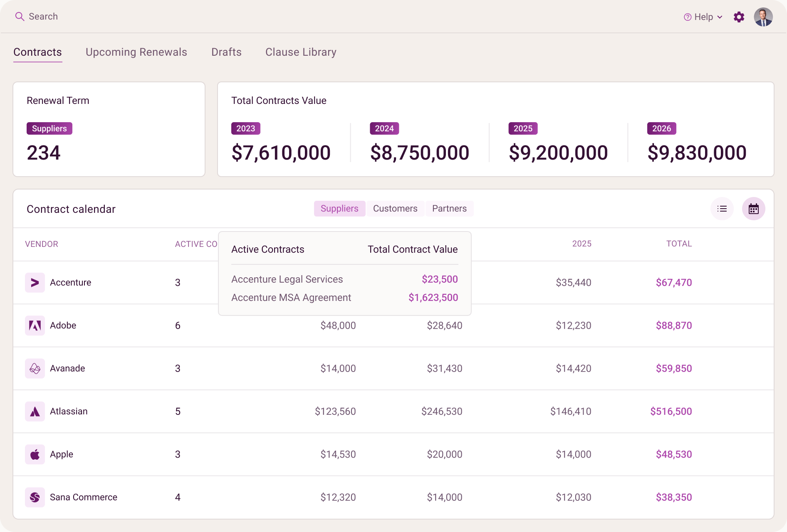
Task: Click the search magnifier icon
Action: pyautogui.click(x=20, y=17)
